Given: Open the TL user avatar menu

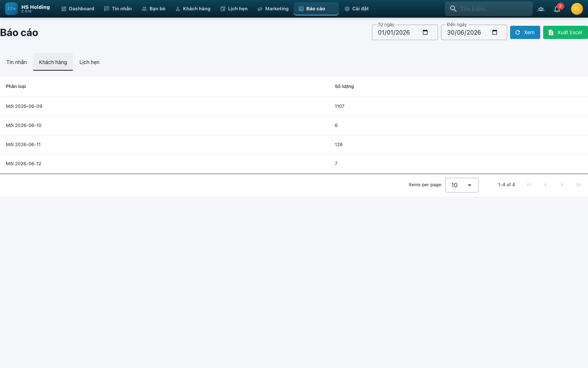Looking at the screenshot, I should pyautogui.click(x=577, y=9).
